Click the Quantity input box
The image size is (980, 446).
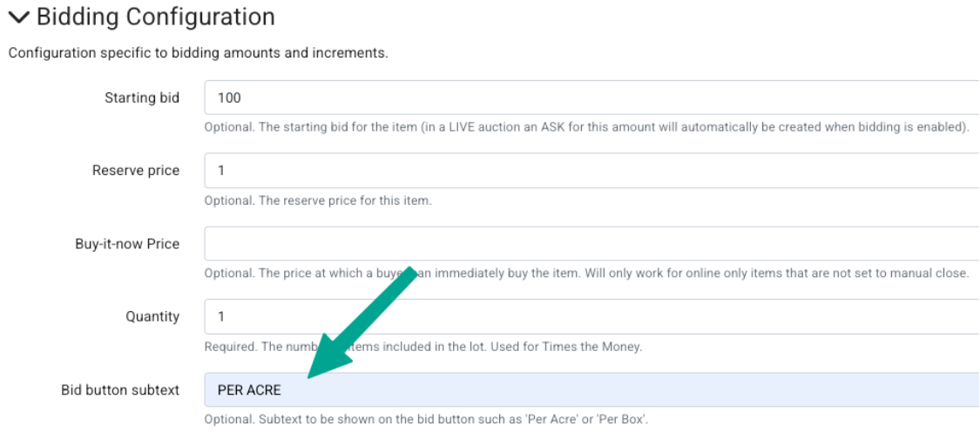click(592, 316)
